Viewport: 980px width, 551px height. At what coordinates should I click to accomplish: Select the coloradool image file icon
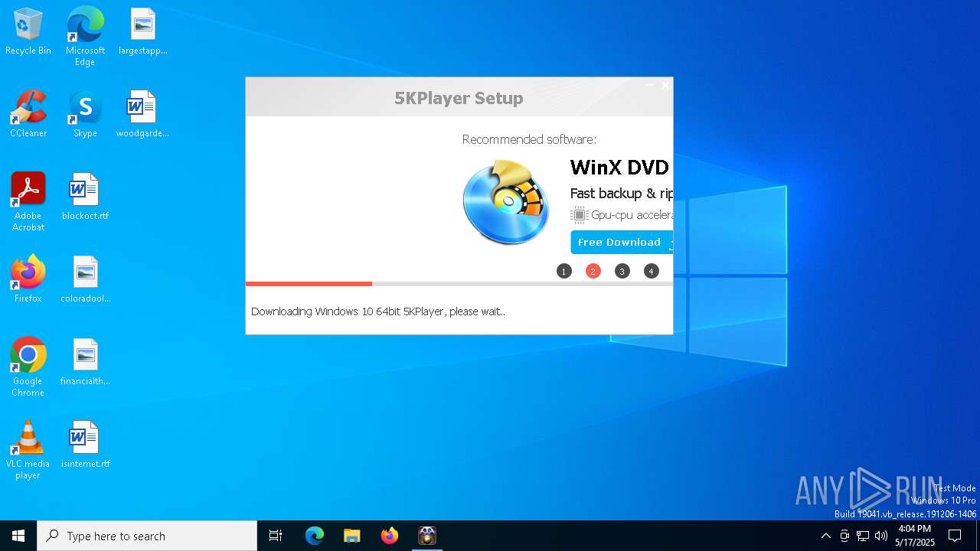85,280
